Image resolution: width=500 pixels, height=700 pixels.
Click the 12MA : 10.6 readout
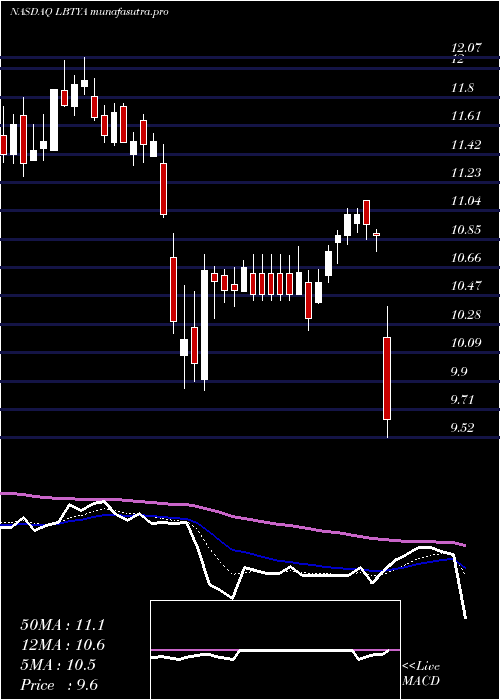pyautogui.click(x=62, y=645)
